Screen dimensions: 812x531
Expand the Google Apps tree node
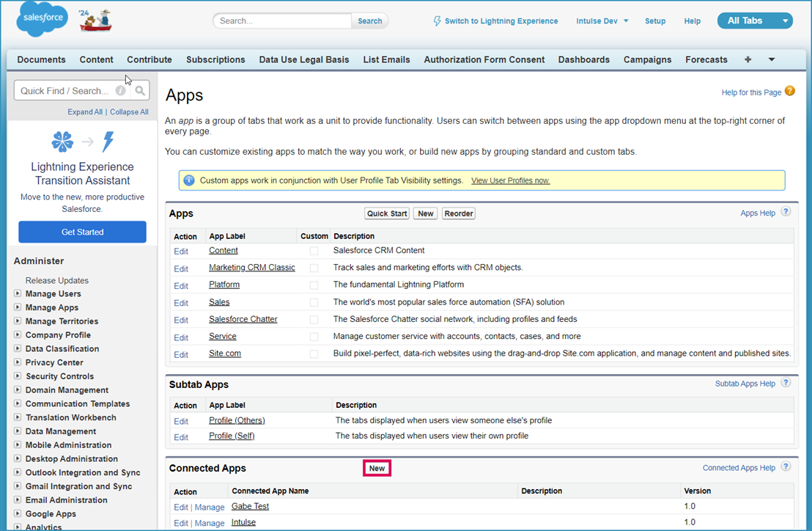[x=18, y=513]
